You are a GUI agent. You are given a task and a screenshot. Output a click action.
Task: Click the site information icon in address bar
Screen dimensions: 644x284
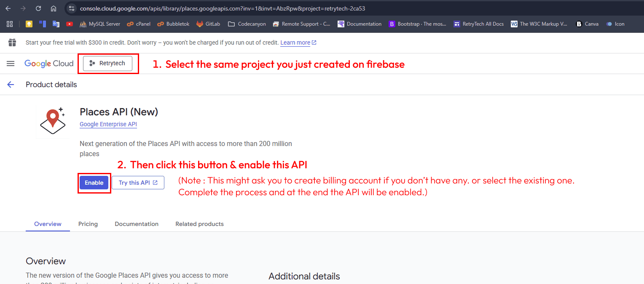click(71, 8)
